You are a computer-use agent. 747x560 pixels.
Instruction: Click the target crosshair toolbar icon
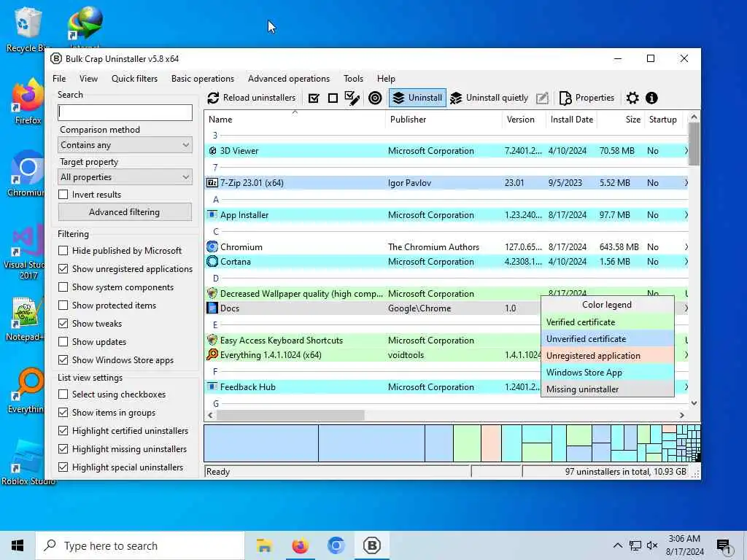click(376, 98)
